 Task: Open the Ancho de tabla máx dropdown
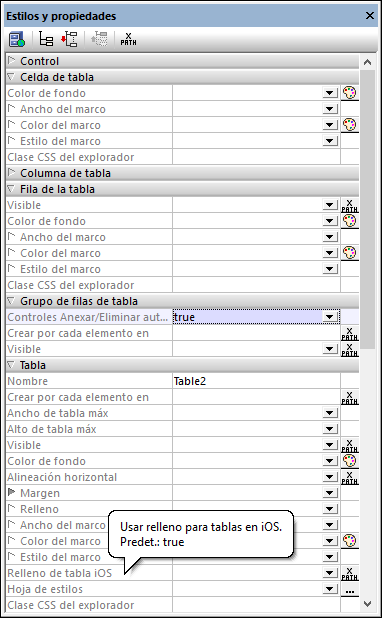[x=330, y=413]
